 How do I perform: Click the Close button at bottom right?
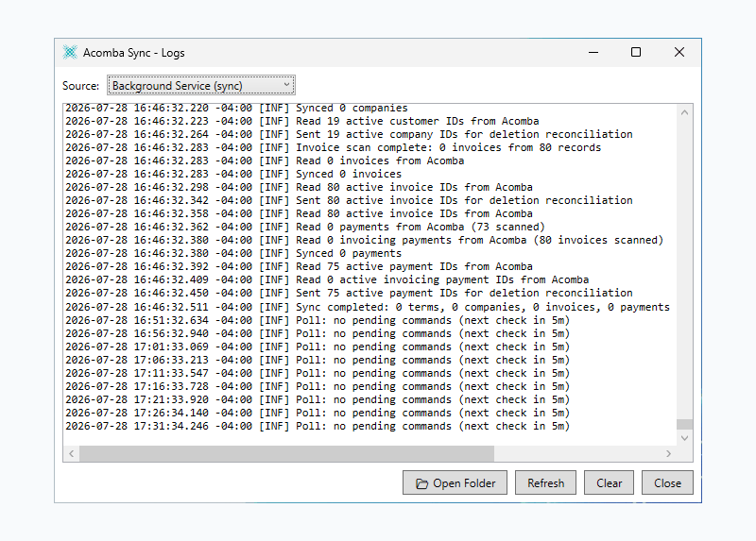coord(667,482)
